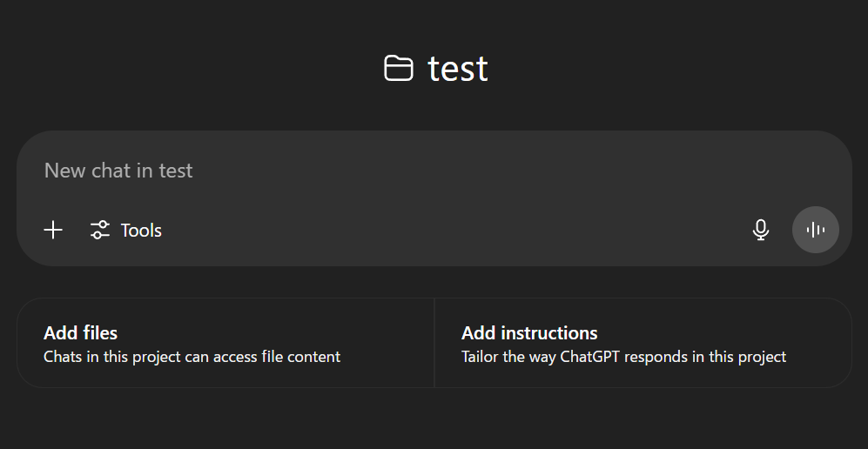Viewport: 868px width, 449px height.
Task: Open the Tools dropdown label
Action: tap(141, 231)
